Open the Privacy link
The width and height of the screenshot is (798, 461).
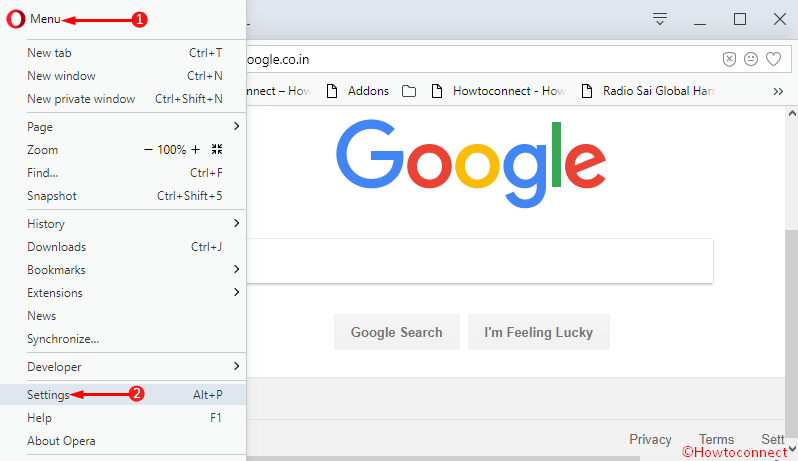pos(650,440)
